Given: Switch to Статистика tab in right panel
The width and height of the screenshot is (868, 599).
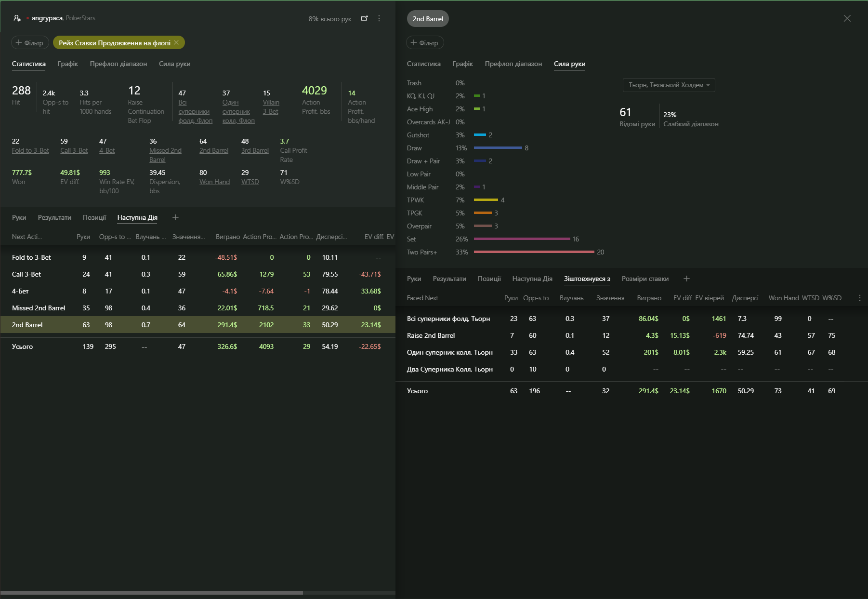Looking at the screenshot, I should pyautogui.click(x=423, y=64).
